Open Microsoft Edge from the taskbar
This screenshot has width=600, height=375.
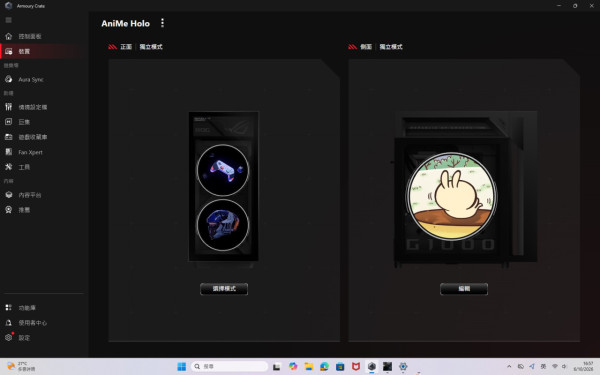[324, 367]
